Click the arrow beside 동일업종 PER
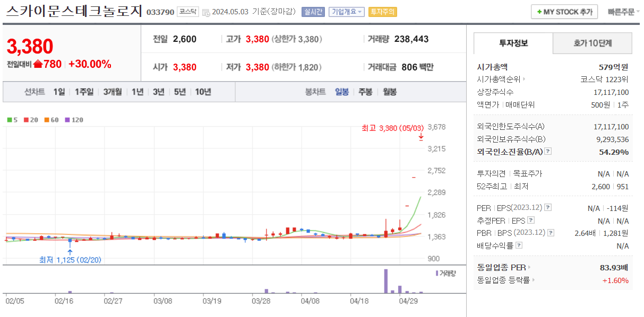Image resolution: width=644 pixels, height=317 pixels. tap(529, 267)
